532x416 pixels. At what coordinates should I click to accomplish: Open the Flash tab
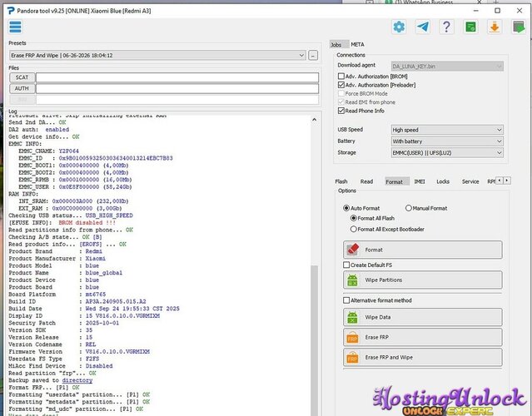point(341,181)
